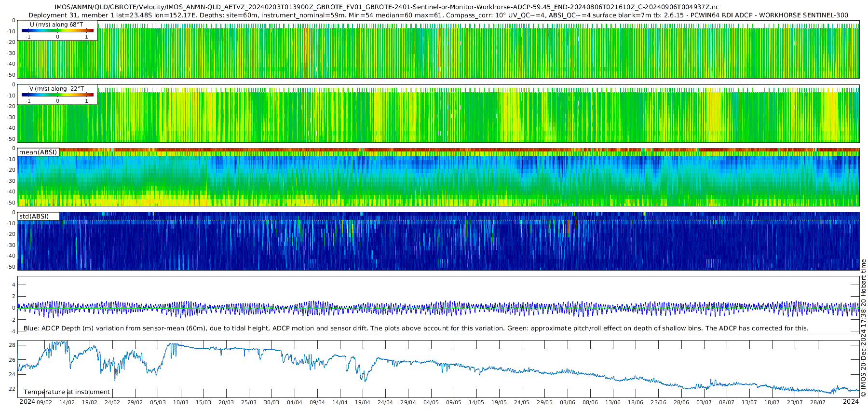This screenshot has width=868, height=410.
Task: Click the '23/07' date tick label
Action: [795, 402]
